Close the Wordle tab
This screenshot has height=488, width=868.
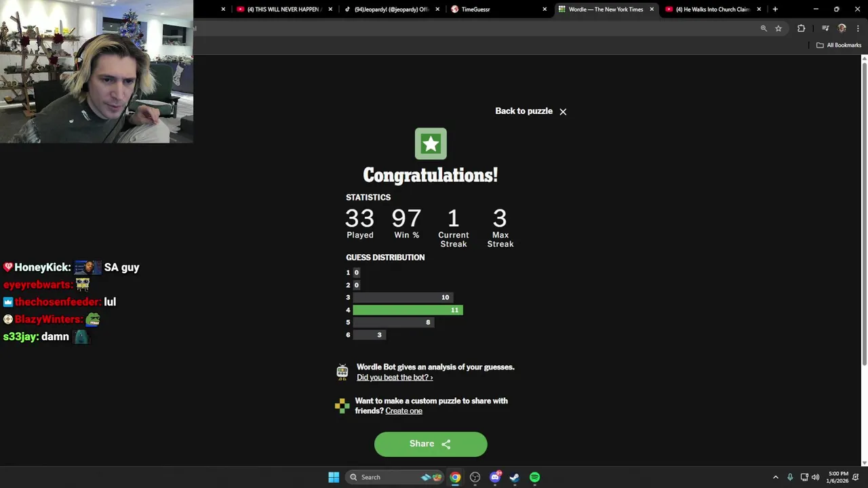[x=652, y=9]
